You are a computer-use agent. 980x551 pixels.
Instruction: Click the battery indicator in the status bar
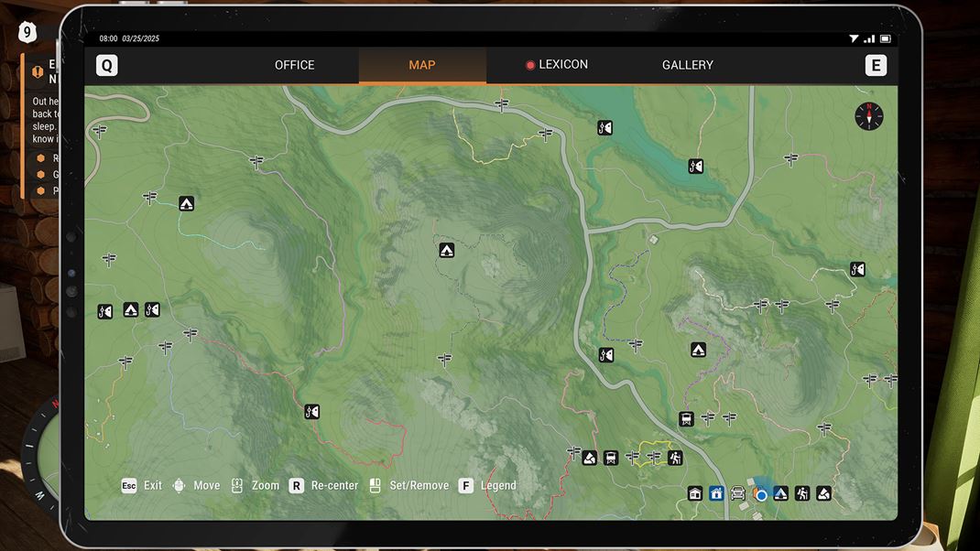click(x=883, y=38)
